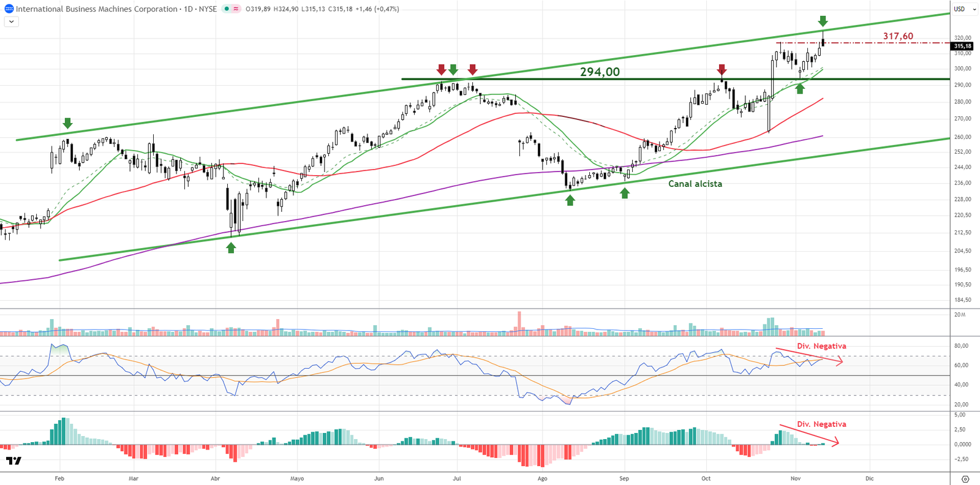Open chart settings via hexagon gear icon
Image resolution: width=980 pixels, height=485 pixels.
pos(965,479)
